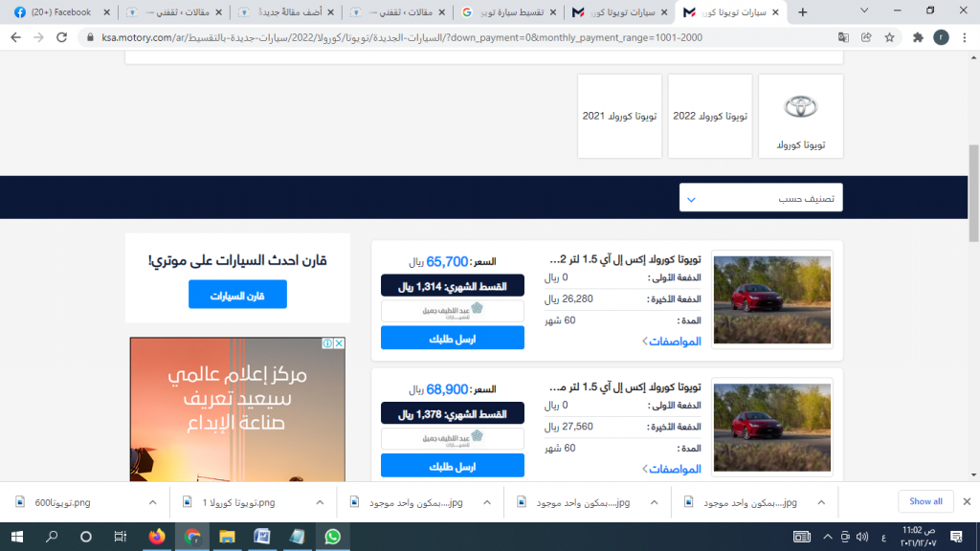The image size is (980, 551).
Task: Open the Windows Start menu
Action: coord(17,537)
